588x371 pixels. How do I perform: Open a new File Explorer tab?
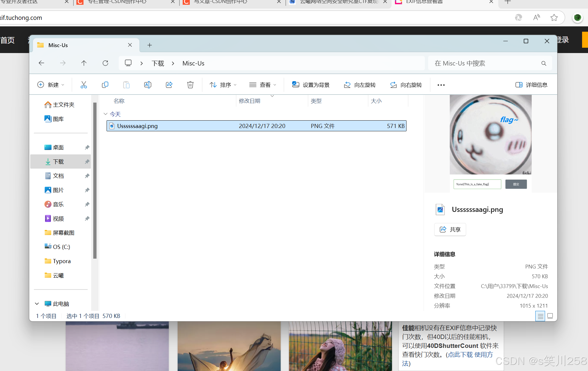150,45
